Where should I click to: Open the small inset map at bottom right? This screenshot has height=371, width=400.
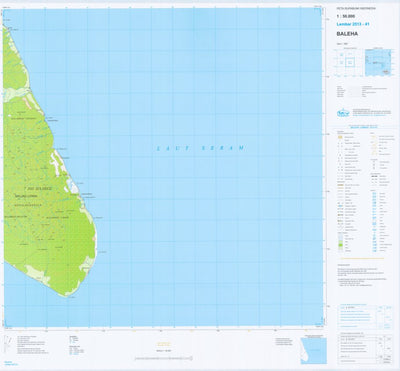pyautogui.click(x=313, y=351)
